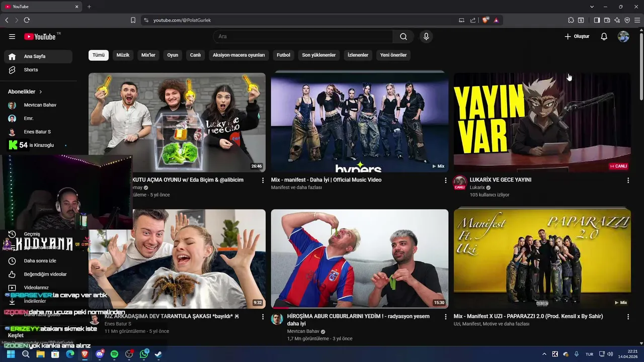Open Brave main menu
The width and height of the screenshot is (644, 362).
tap(637, 20)
